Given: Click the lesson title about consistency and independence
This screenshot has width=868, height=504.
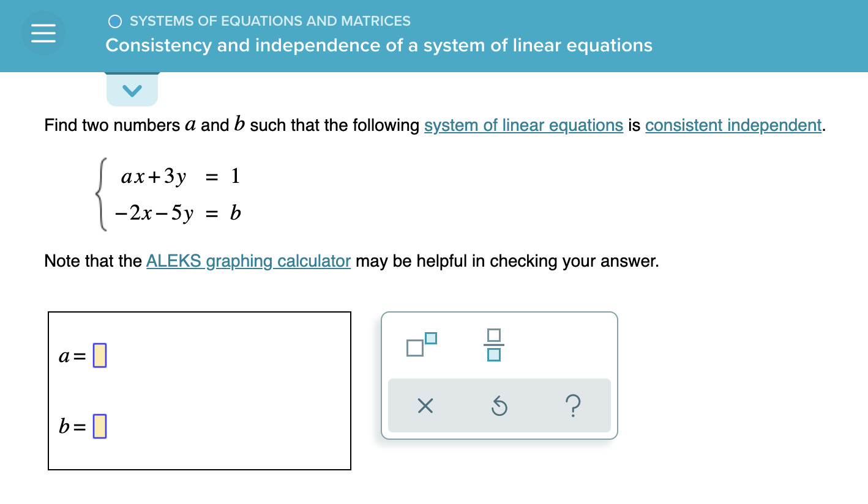Looking at the screenshot, I should [x=378, y=45].
